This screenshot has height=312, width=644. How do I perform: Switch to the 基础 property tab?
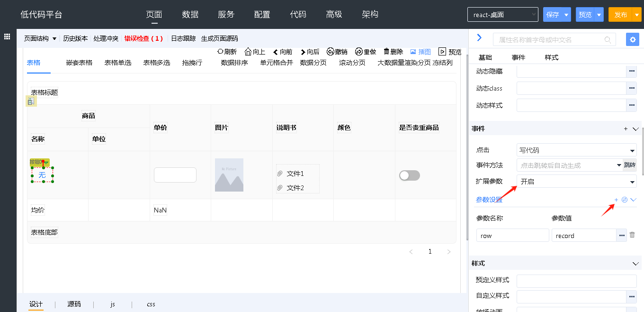[x=485, y=57]
